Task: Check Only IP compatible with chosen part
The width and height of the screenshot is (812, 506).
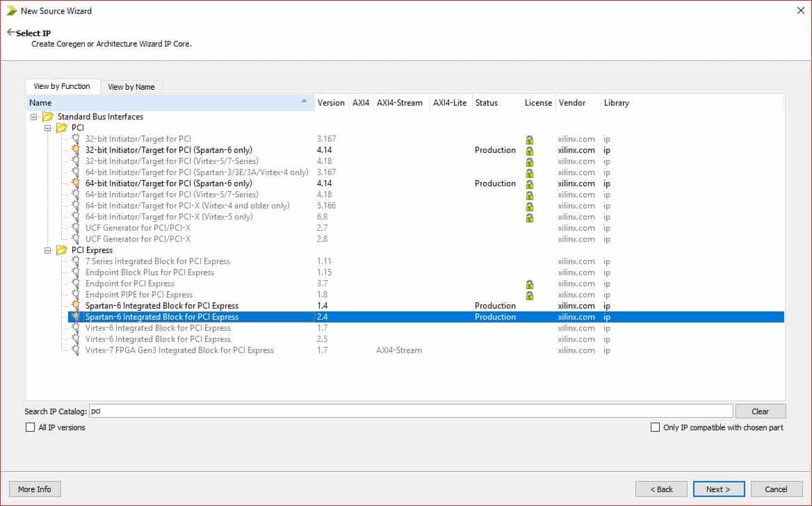Action: coord(655,427)
